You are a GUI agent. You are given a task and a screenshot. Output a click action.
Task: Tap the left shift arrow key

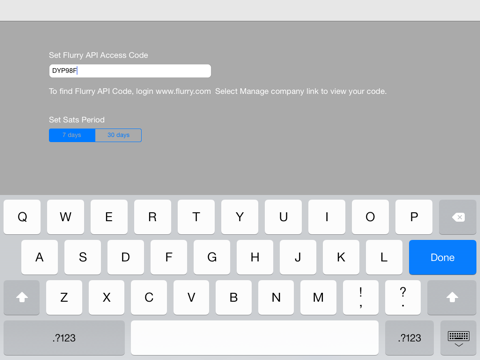click(x=22, y=297)
